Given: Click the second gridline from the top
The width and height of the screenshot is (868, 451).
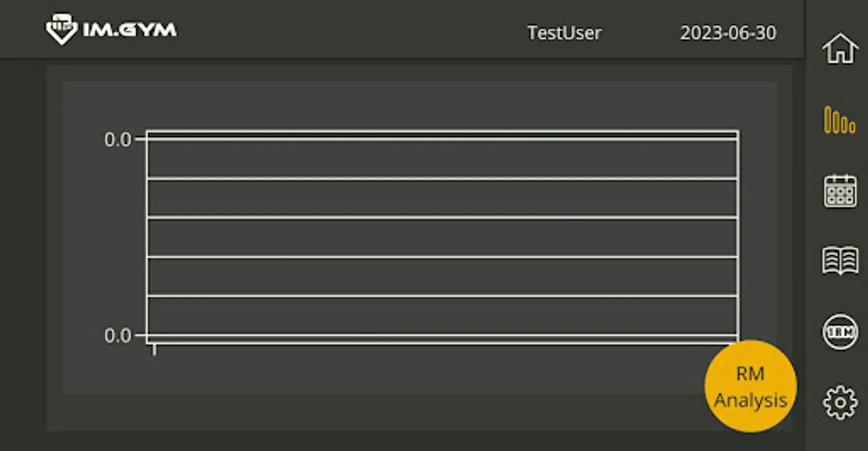Looking at the screenshot, I should coord(441,178).
